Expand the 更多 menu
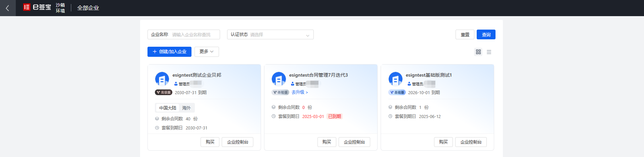This screenshot has width=644, height=157. [207, 52]
